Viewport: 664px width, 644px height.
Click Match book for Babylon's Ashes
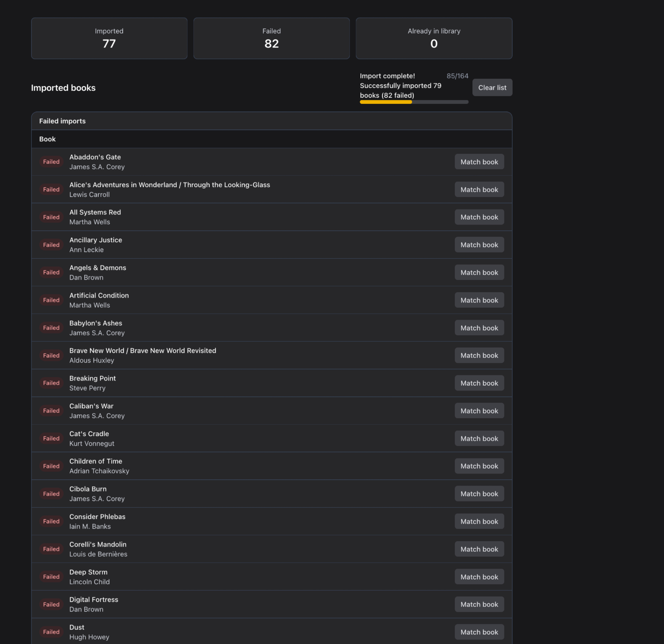coord(479,328)
